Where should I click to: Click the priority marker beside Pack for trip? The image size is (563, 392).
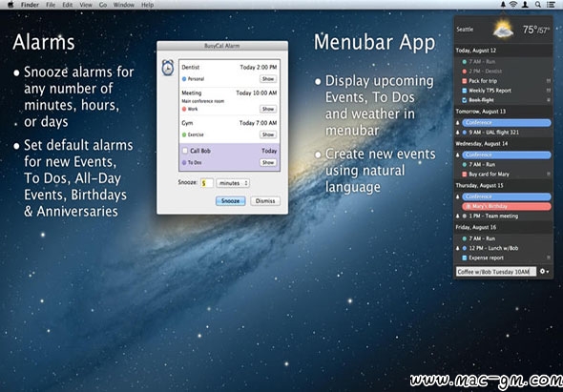549,81
